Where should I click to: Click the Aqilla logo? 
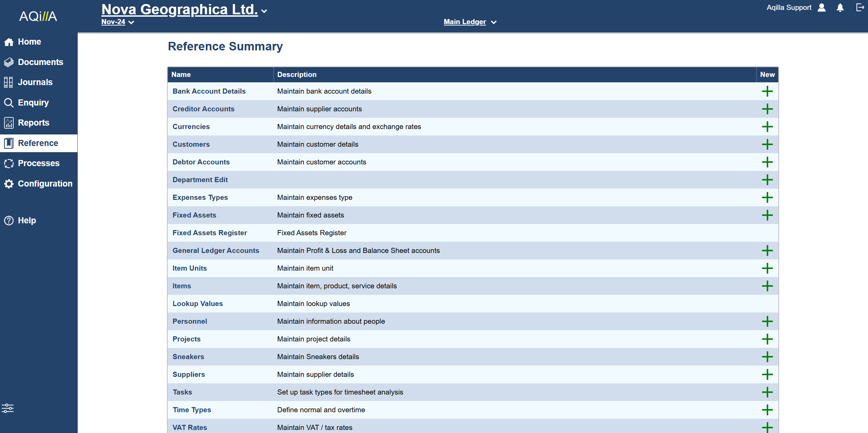[x=38, y=16]
